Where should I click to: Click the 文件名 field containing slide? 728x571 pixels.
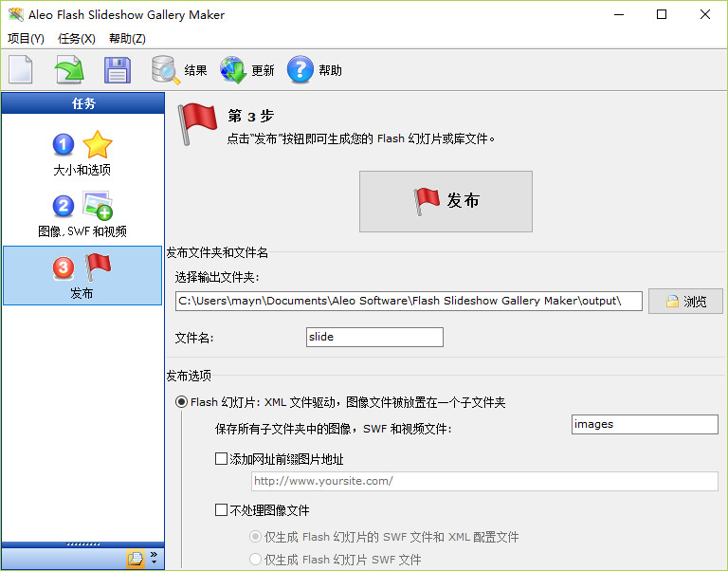[374, 337]
